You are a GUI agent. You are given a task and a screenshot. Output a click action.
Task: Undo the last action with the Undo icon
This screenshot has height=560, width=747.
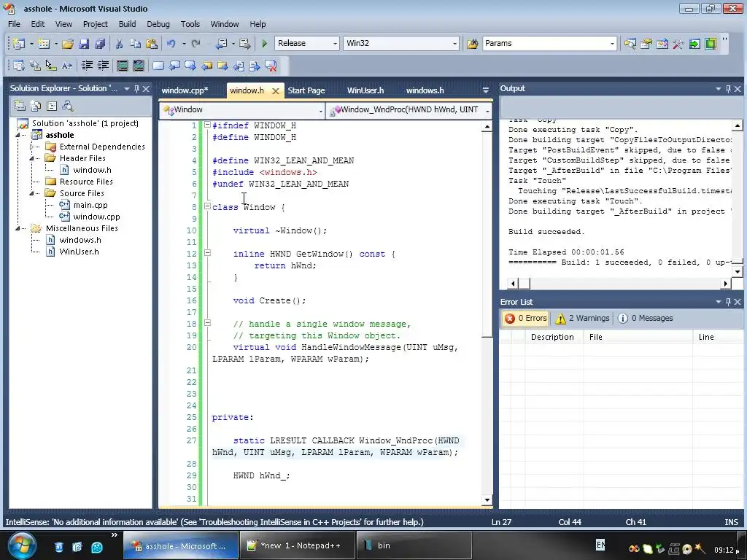[171, 43]
